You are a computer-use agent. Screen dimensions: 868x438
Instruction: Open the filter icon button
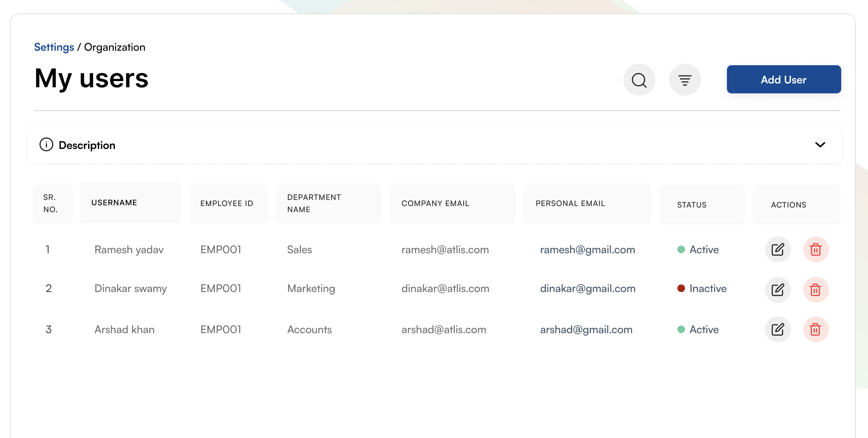click(685, 80)
